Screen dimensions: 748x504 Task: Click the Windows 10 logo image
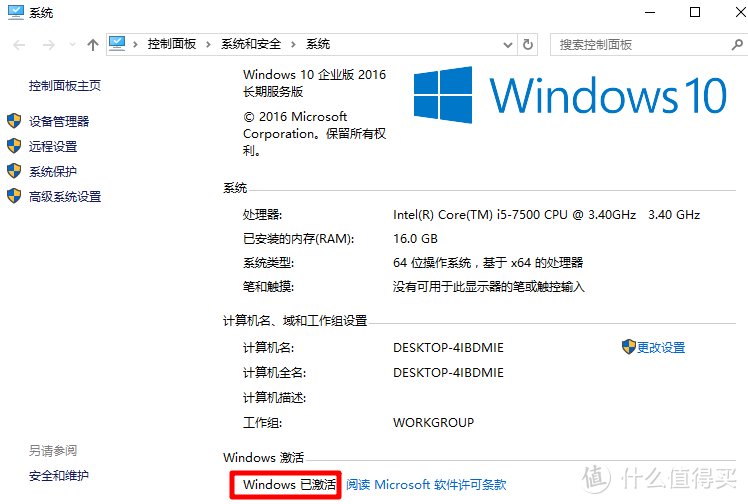(570, 95)
